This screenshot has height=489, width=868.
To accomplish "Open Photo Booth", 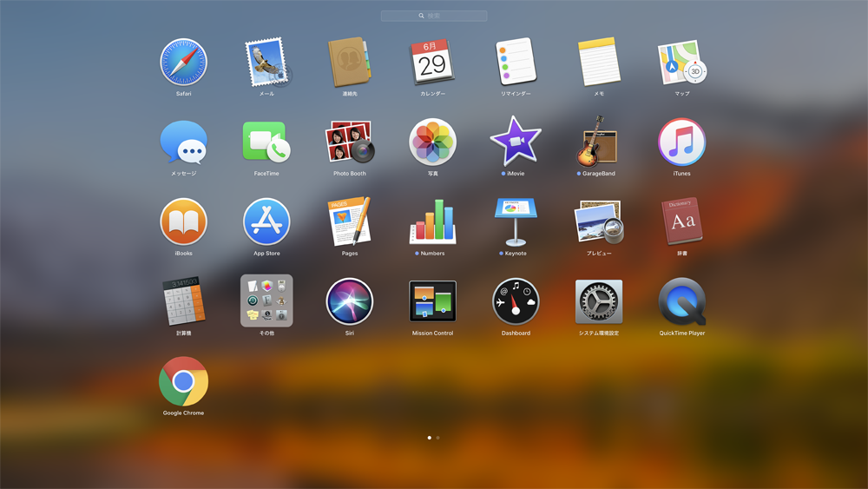I will pyautogui.click(x=349, y=142).
